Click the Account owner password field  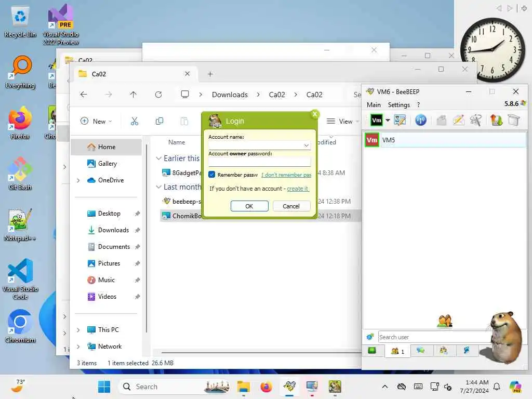coord(260,162)
